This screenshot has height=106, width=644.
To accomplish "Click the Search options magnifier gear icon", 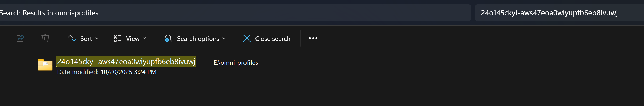I will 168,38.
